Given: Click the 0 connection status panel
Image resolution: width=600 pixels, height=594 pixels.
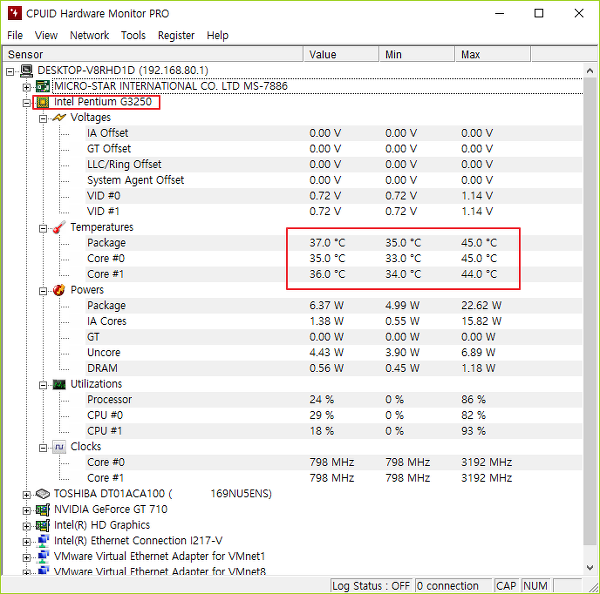Looking at the screenshot, I should 453,586.
